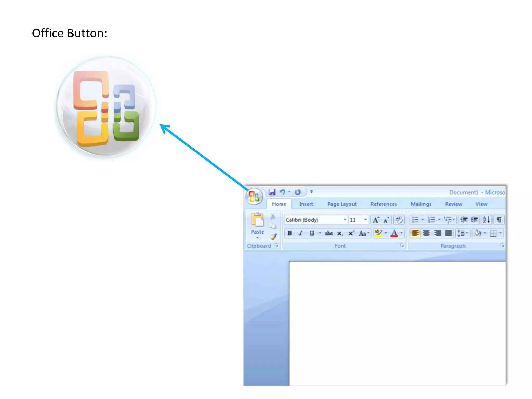Open Paragraph dialog launcher
This screenshot has width=532, height=399.
502,245
